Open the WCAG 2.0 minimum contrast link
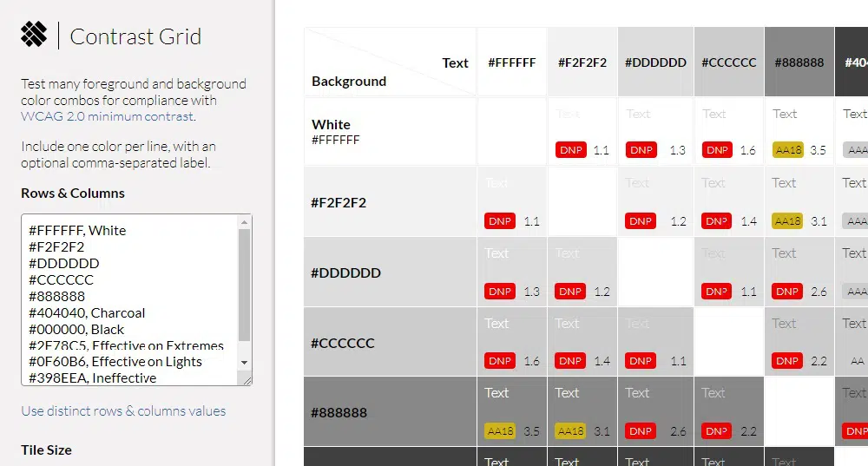The image size is (868, 466). point(107,116)
